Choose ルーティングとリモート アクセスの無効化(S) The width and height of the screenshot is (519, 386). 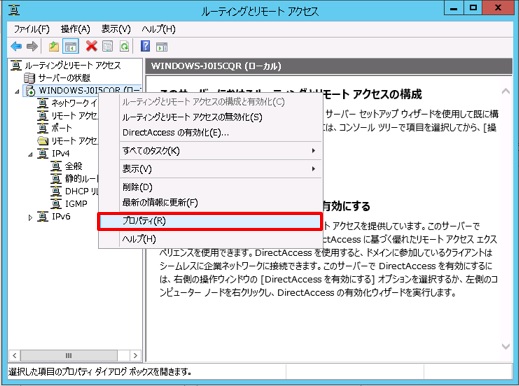[210, 117]
